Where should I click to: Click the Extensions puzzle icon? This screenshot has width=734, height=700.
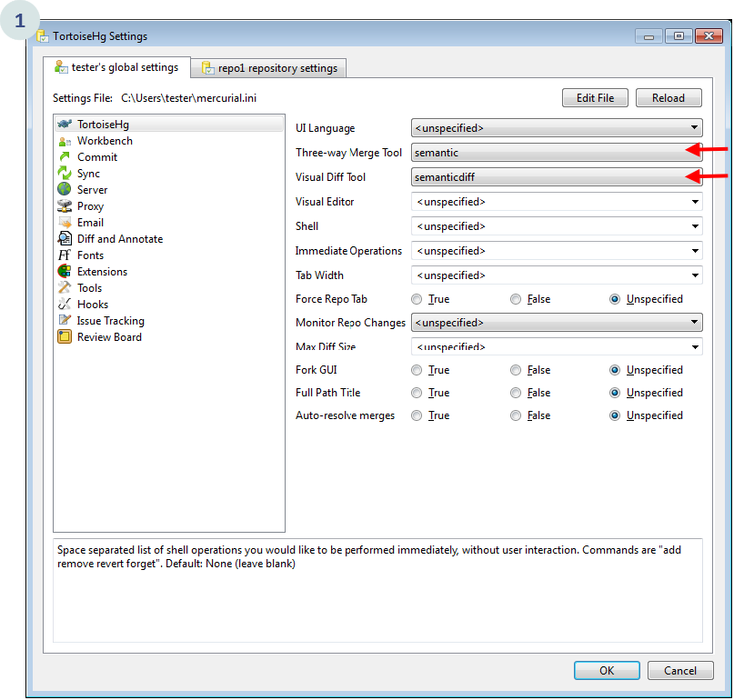pos(65,272)
